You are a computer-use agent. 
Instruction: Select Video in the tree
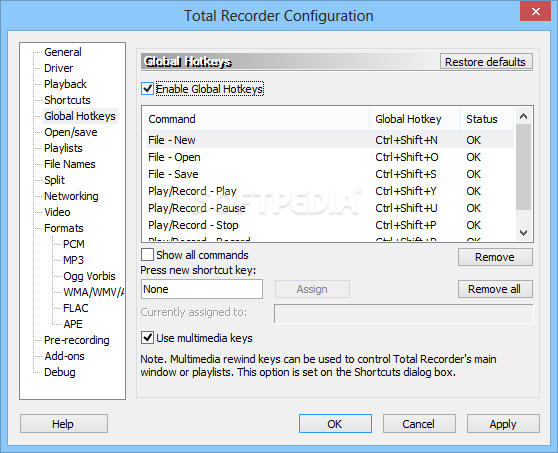pos(57,212)
